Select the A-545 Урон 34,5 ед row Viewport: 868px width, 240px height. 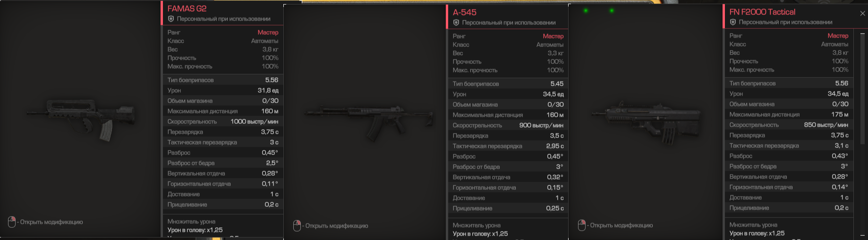[508, 94]
